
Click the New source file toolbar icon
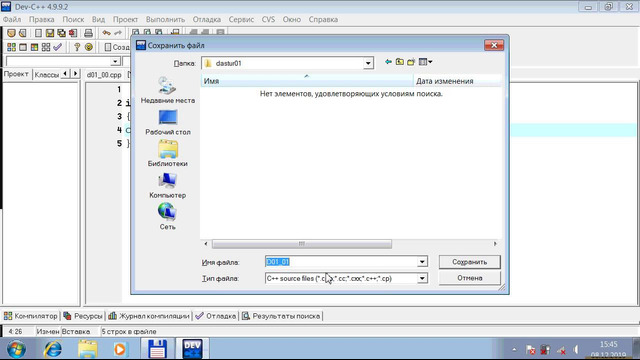point(38,33)
